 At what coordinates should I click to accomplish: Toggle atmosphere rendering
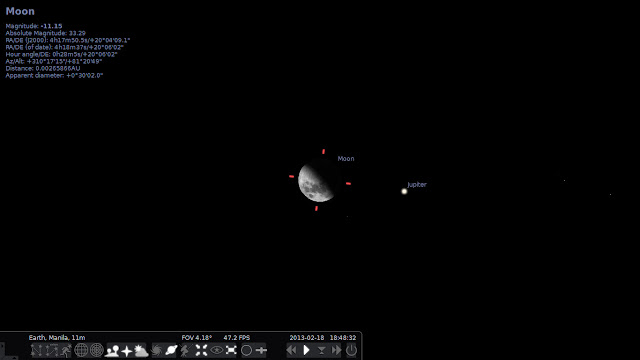pyautogui.click(x=141, y=350)
